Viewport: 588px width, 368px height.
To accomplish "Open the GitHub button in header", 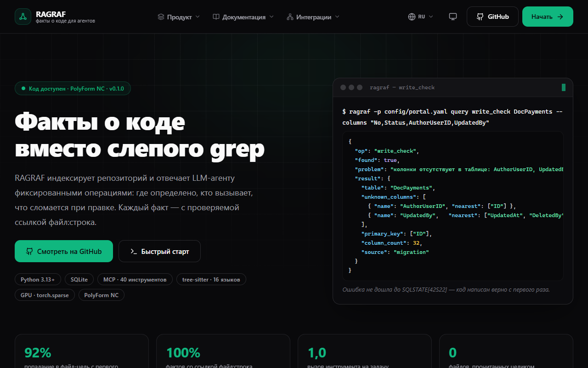I will tap(492, 17).
